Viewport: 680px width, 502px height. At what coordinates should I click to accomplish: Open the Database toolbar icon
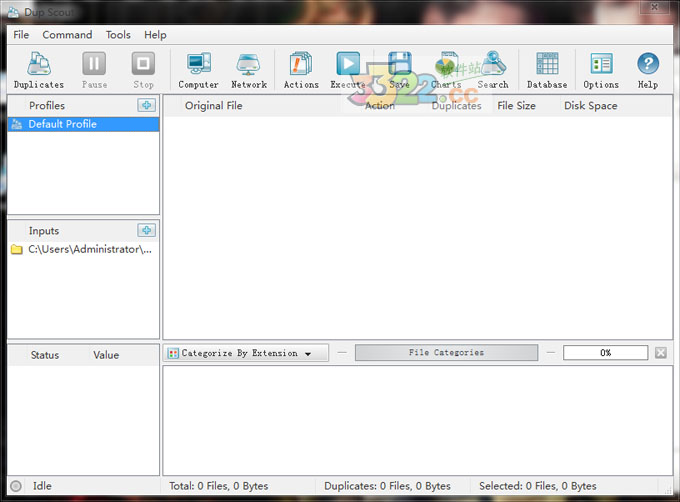pos(547,70)
